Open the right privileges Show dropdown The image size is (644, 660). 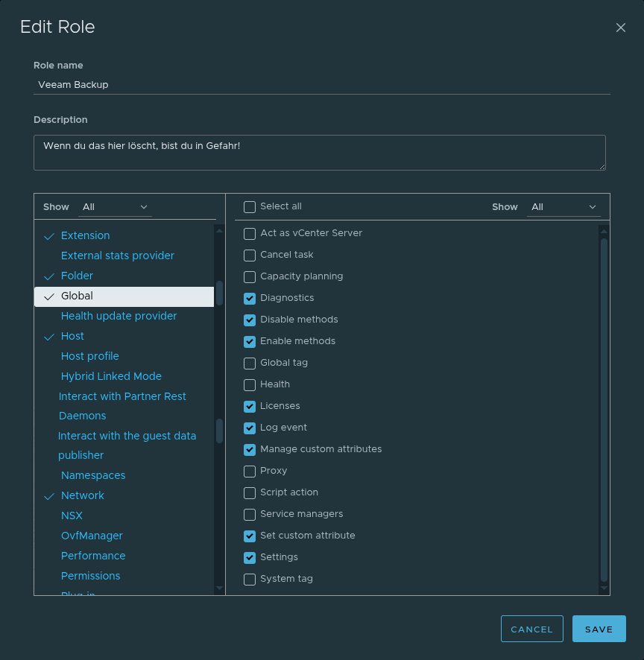(x=563, y=207)
